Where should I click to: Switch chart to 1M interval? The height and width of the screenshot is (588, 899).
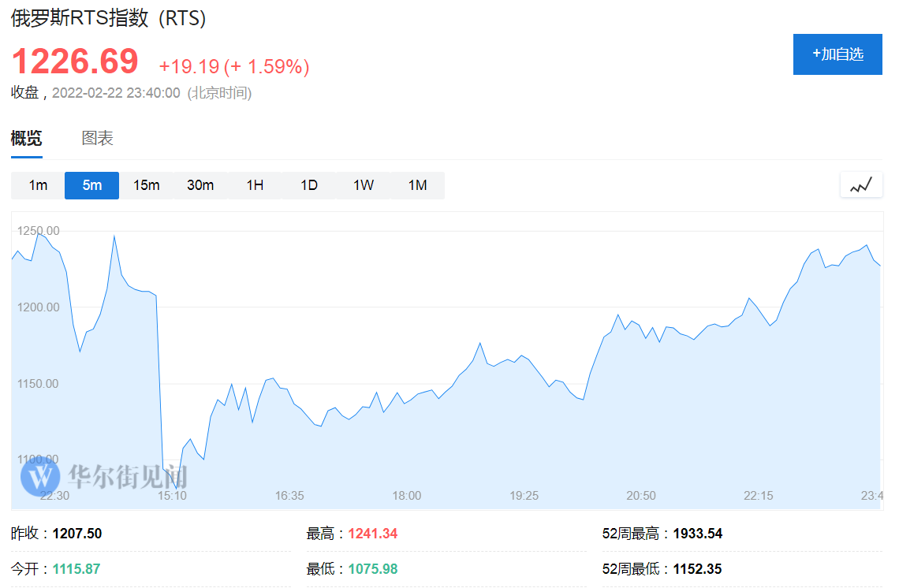pos(417,185)
